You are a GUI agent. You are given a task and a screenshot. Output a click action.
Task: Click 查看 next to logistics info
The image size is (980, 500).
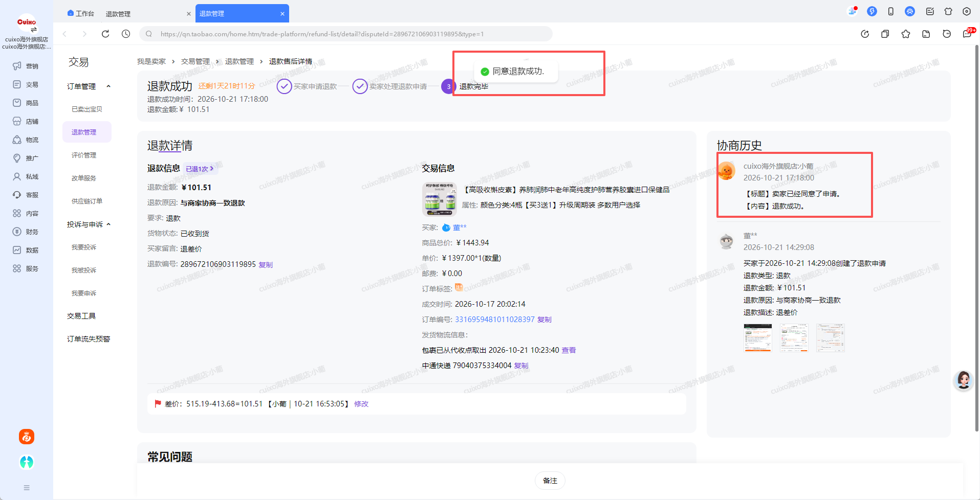pyautogui.click(x=569, y=350)
